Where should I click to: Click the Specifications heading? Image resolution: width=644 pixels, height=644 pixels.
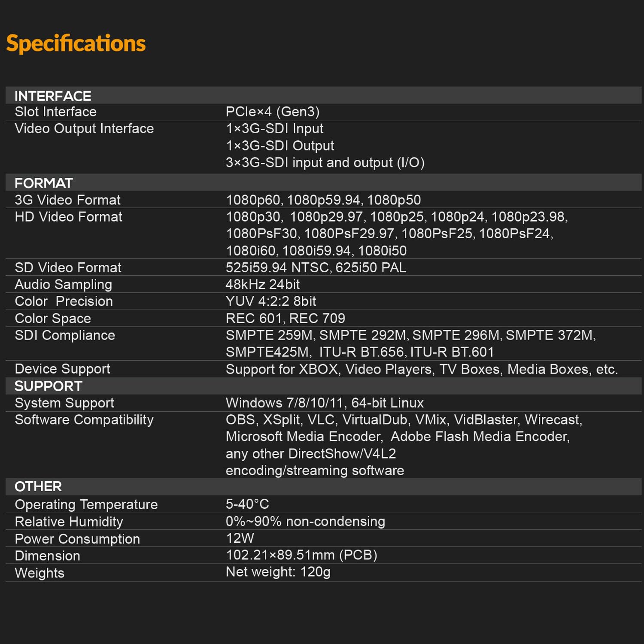coord(76,43)
